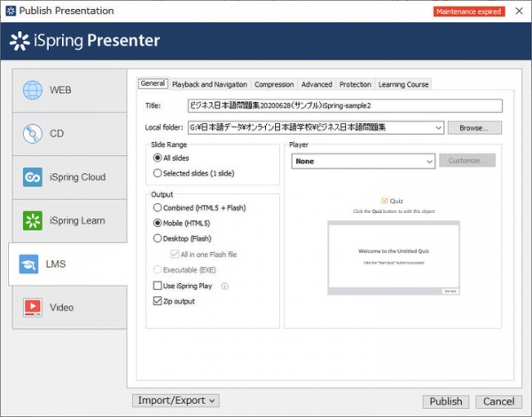Select Mobile (HTML5) output option

[158, 223]
